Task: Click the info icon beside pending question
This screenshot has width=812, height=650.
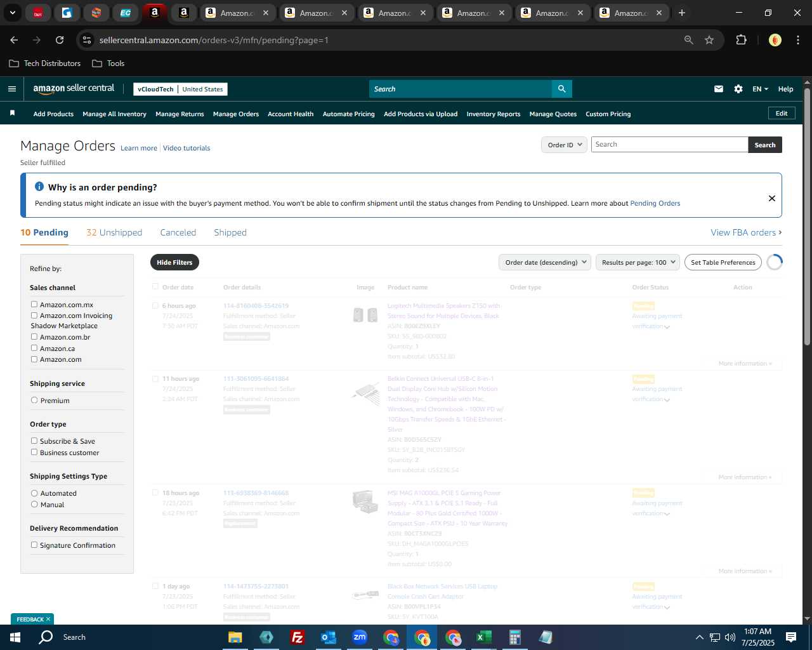Action: 39,187
